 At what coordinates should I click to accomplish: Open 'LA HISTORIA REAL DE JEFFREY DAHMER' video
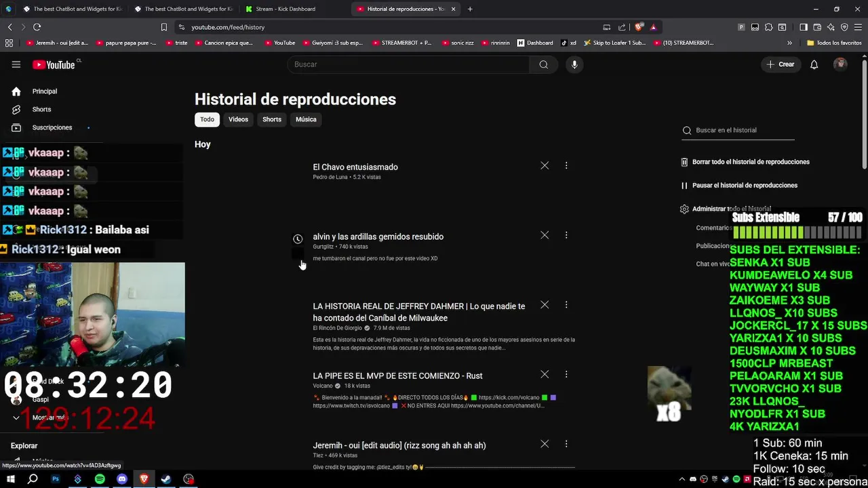(418, 312)
